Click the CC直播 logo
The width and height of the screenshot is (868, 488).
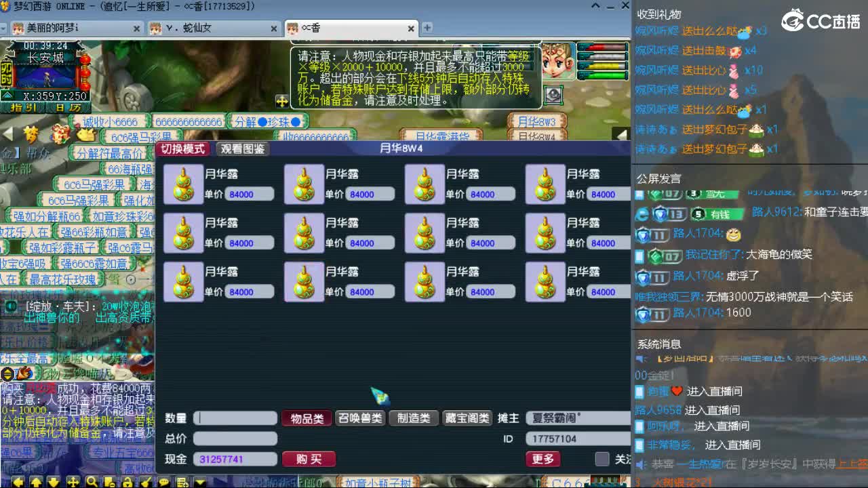click(x=821, y=20)
